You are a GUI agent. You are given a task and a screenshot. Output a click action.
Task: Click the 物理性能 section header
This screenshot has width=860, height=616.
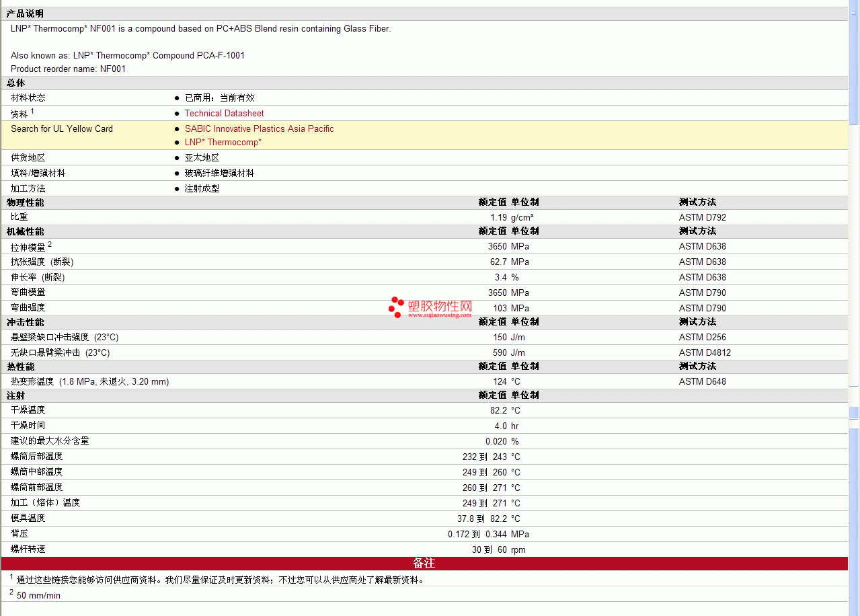[26, 202]
